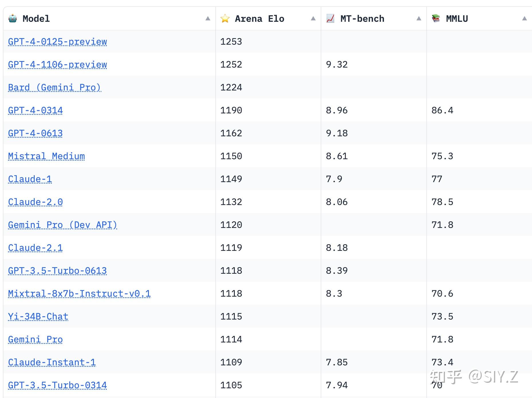
Task: Open the GPT-4-1106-preview model link
Action: tap(57, 65)
